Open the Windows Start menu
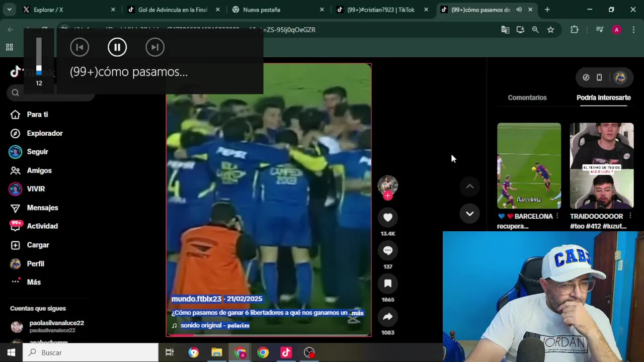The height and width of the screenshot is (362, 644). (x=11, y=352)
